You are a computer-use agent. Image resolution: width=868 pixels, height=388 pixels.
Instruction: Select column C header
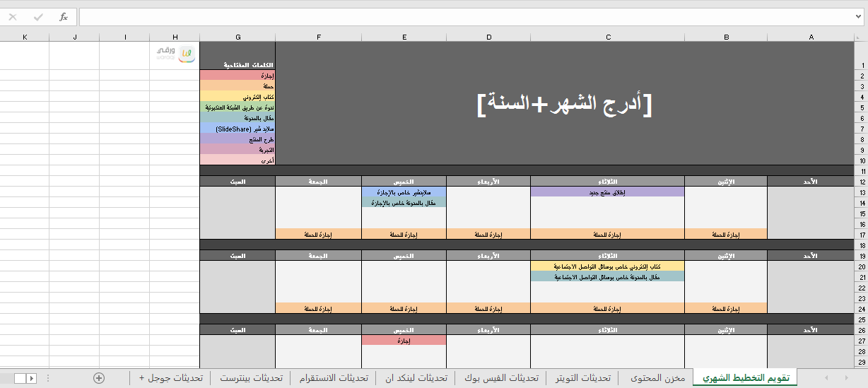(607, 37)
